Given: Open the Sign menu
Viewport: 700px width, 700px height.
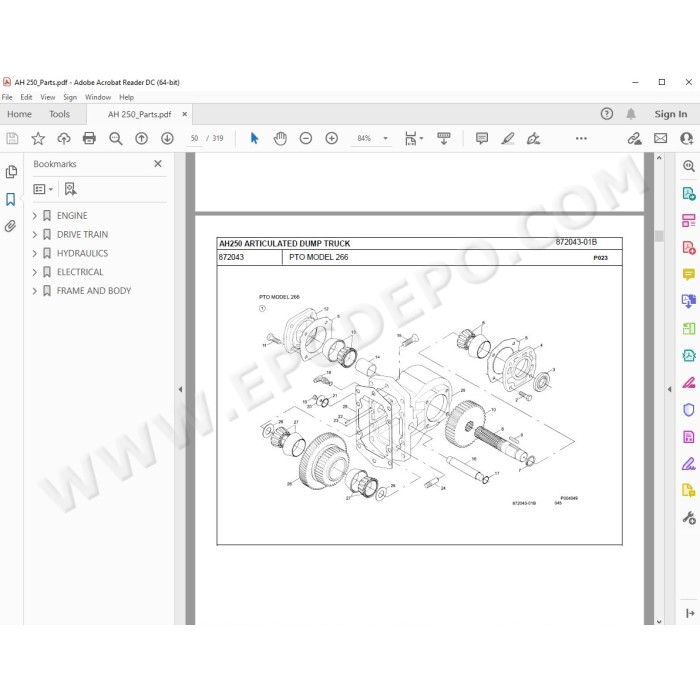Looking at the screenshot, I should click(x=70, y=97).
